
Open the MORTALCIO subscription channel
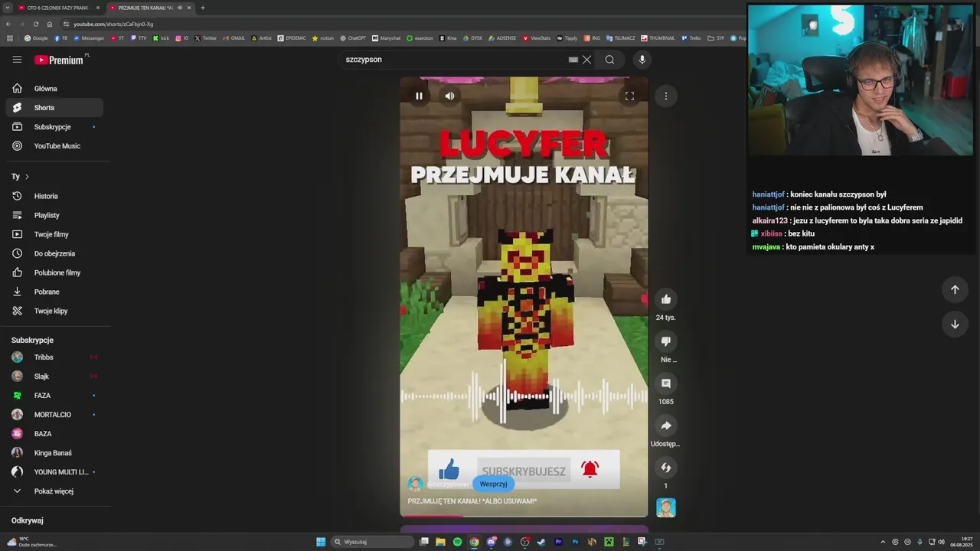pyautogui.click(x=54, y=415)
